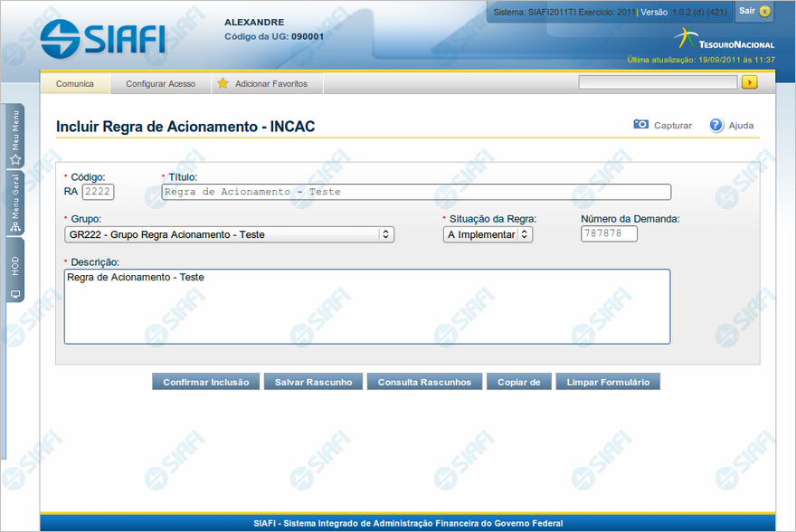Click the SIAFI logo in header
The image size is (796, 532).
pos(102,38)
